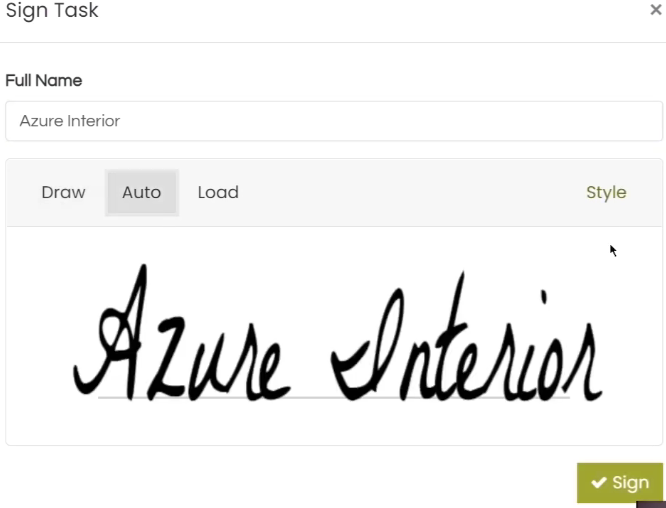666x508 pixels.
Task: Click the Sign Task dialog title
Action: (x=52, y=10)
